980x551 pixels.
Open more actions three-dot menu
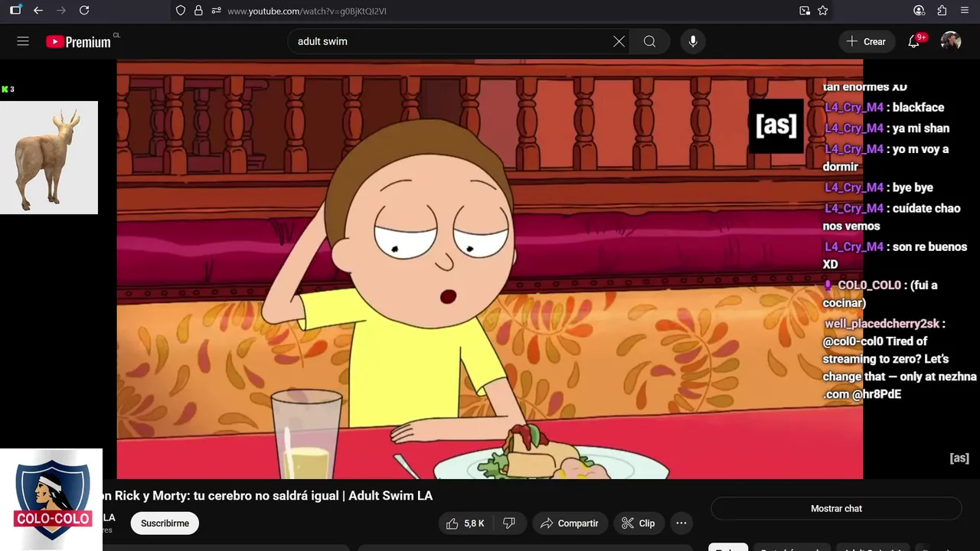pos(681,523)
